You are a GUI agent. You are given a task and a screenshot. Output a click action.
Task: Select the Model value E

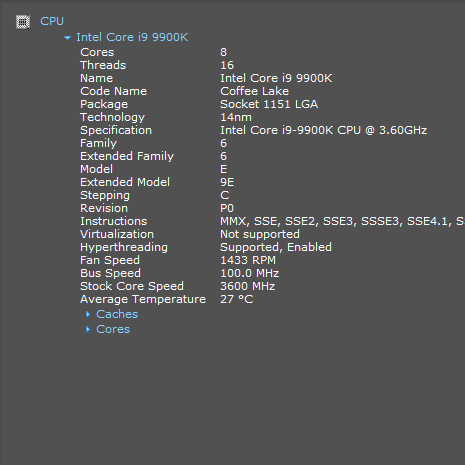[224, 169]
